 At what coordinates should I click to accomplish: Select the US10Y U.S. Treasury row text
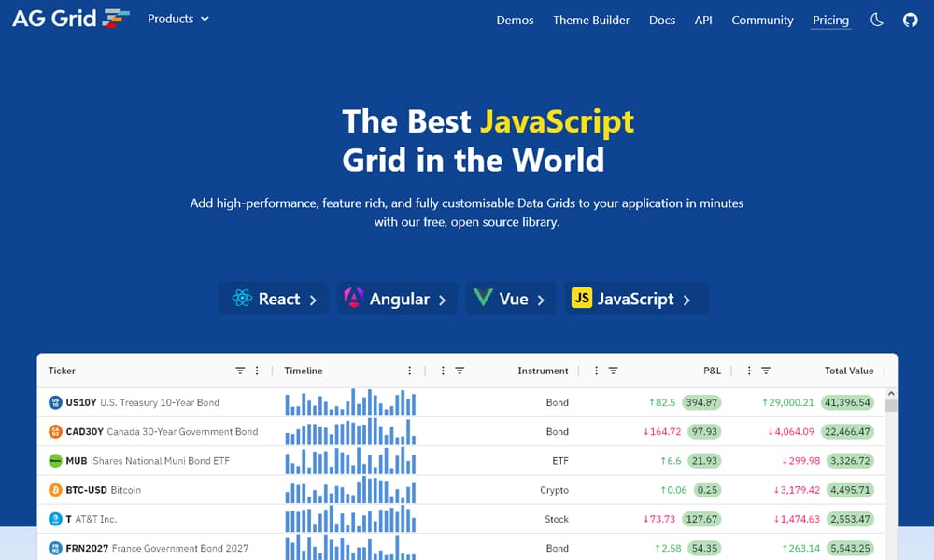[x=142, y=402]
